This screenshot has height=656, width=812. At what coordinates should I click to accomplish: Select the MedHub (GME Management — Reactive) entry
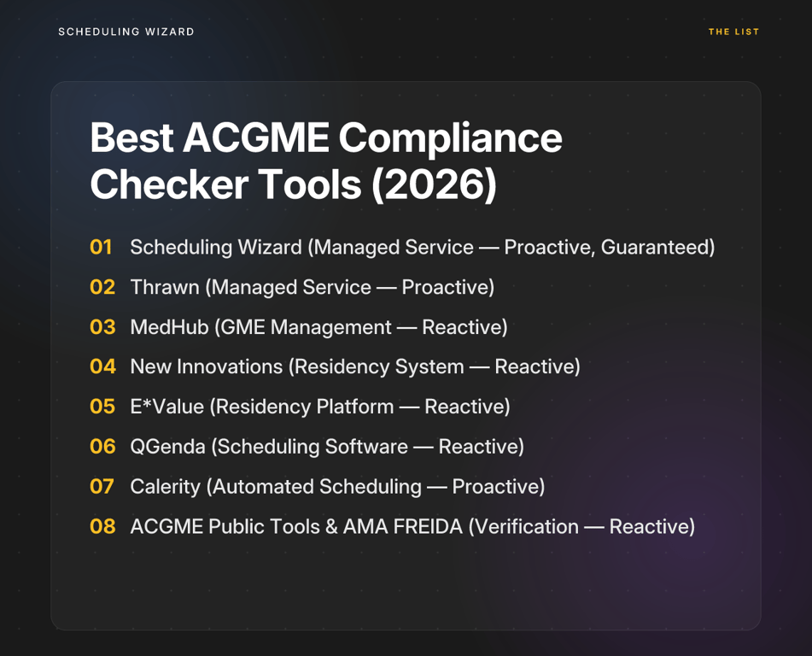tap(318, 327)
